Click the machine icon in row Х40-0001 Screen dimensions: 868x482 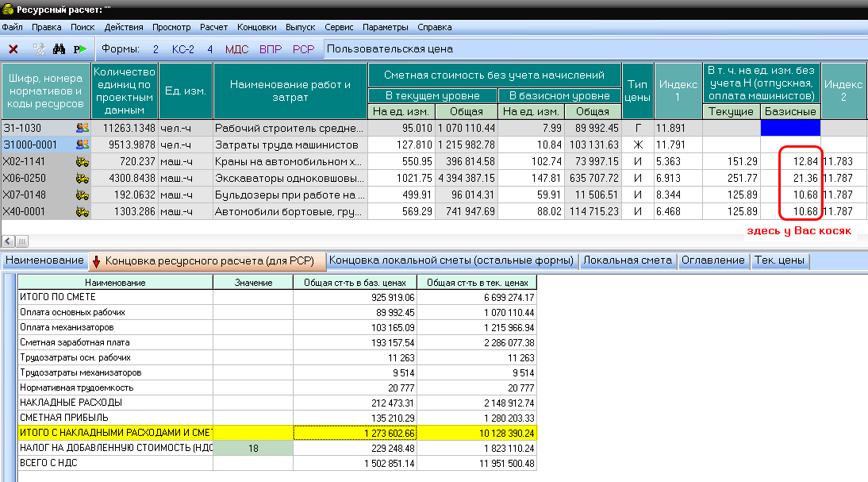coord(82,211)
